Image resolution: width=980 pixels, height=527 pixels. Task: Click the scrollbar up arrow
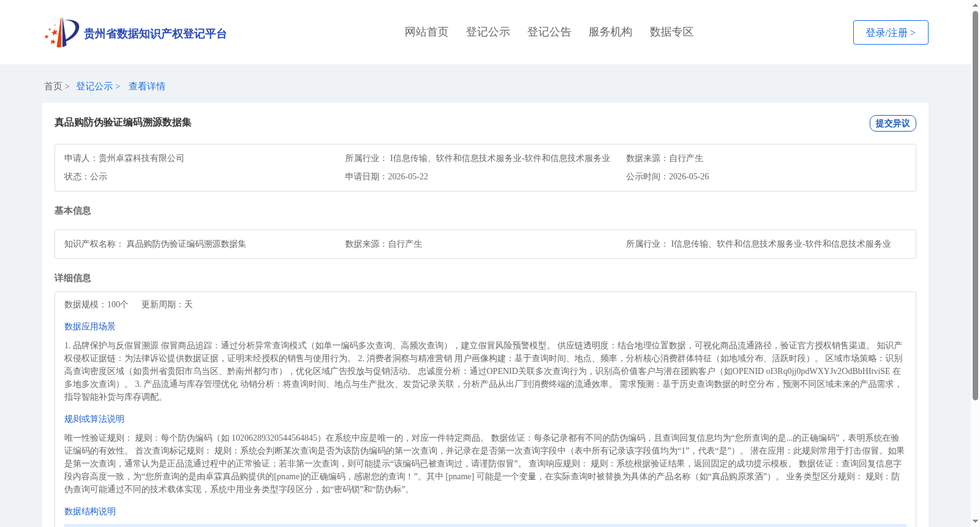coord(975,5)
